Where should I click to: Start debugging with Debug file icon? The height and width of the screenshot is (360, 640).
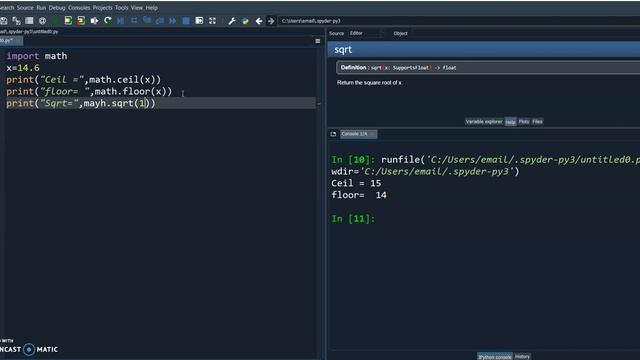(120, 21)
